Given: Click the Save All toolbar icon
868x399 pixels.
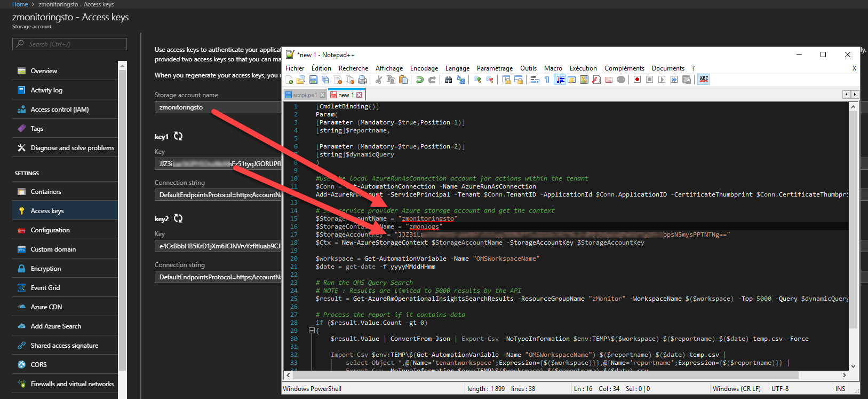Looking at the screenshot, I should coord(325,80).
